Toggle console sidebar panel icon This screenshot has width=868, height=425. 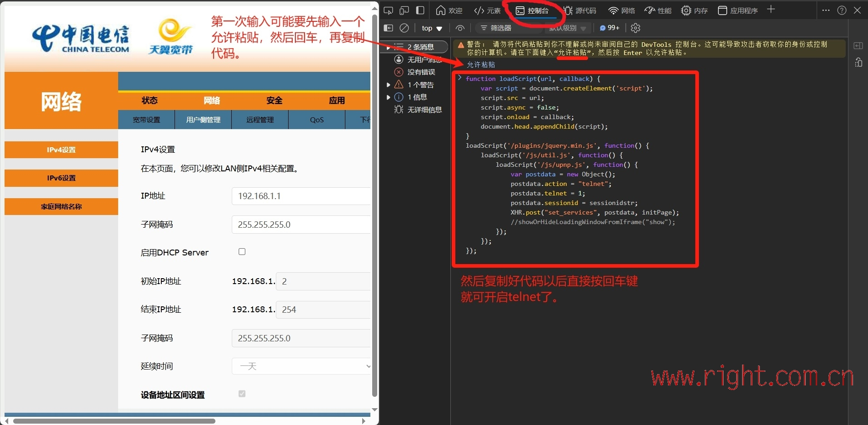[389, 28]
